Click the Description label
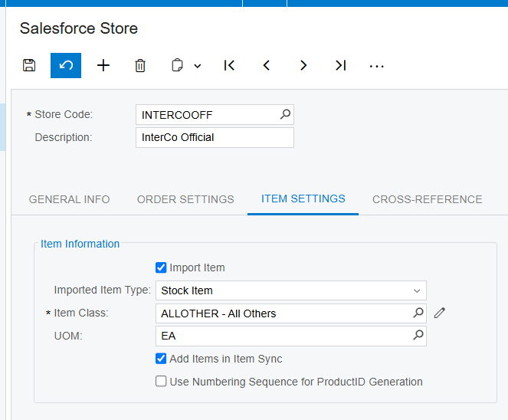The image size is (508, 420). 64,137
